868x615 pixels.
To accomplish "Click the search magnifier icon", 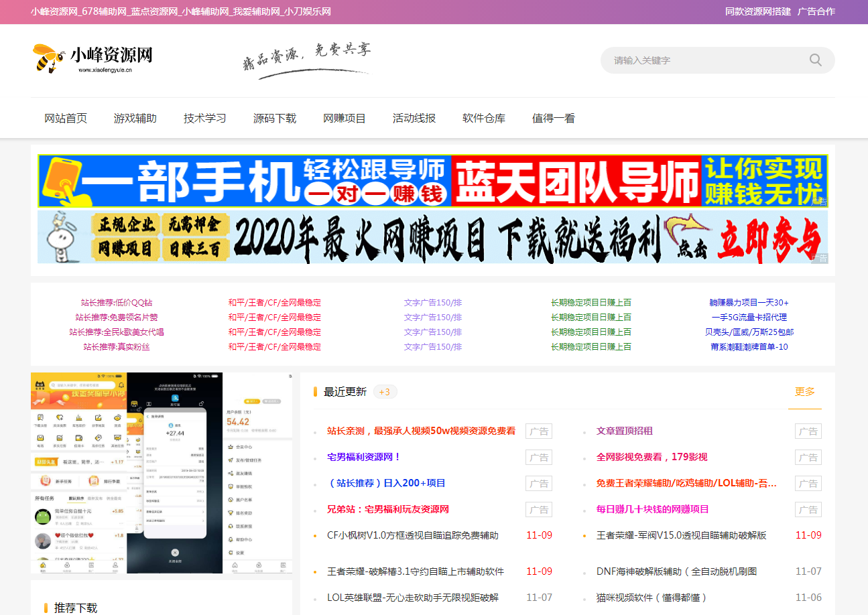I will [815, 60].
